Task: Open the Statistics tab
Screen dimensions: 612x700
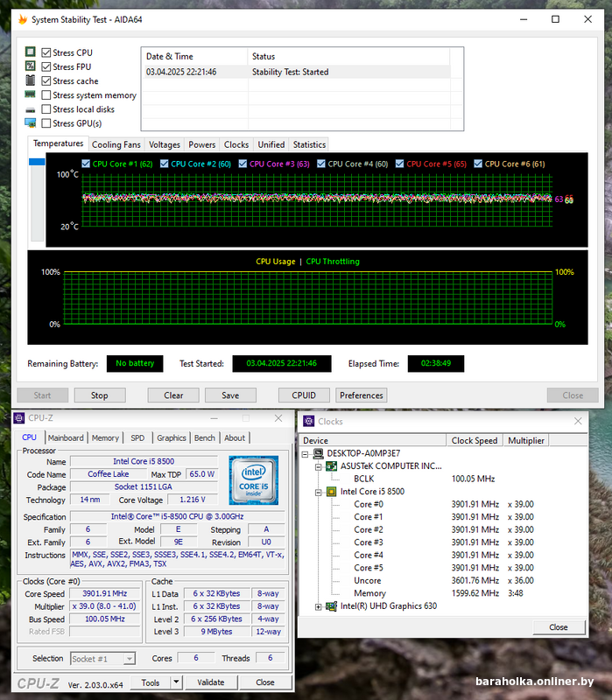Action: tap(309, 144)
